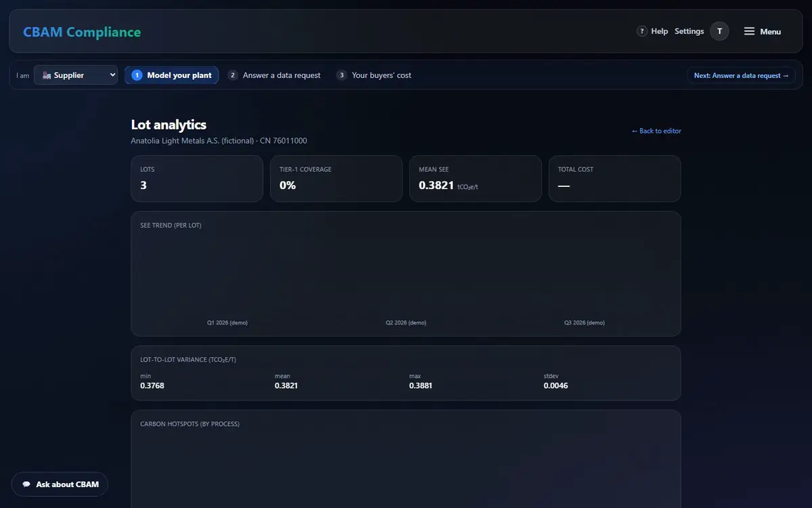The width and height of the screenshot is (812, 508).
Task: Click the Q1 2026 (demo) axis label
Action: click(x=227, y=322)
